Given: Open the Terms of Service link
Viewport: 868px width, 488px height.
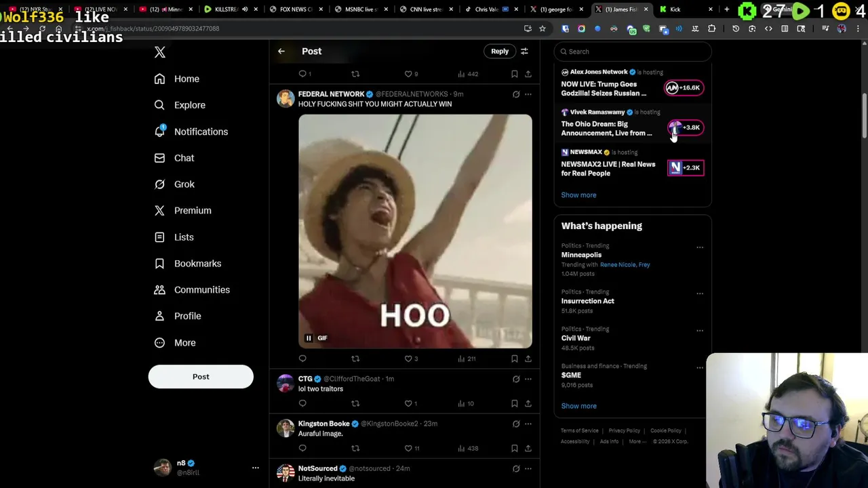Looking at the screenshot, I should tap(580, 430).
